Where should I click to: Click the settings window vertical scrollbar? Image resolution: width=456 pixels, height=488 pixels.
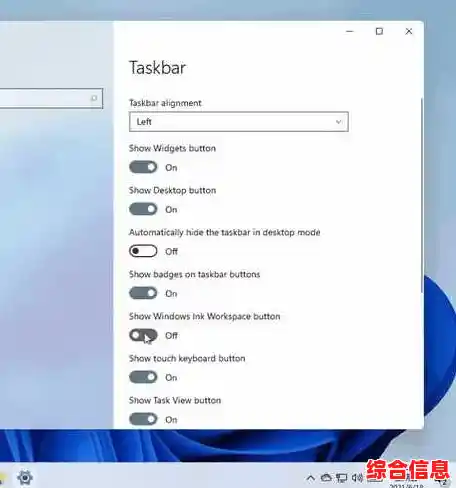coord(422,195)
